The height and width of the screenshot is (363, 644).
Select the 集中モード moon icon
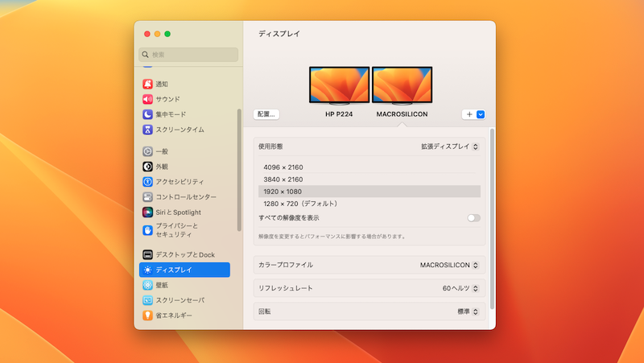click(147, 114)
